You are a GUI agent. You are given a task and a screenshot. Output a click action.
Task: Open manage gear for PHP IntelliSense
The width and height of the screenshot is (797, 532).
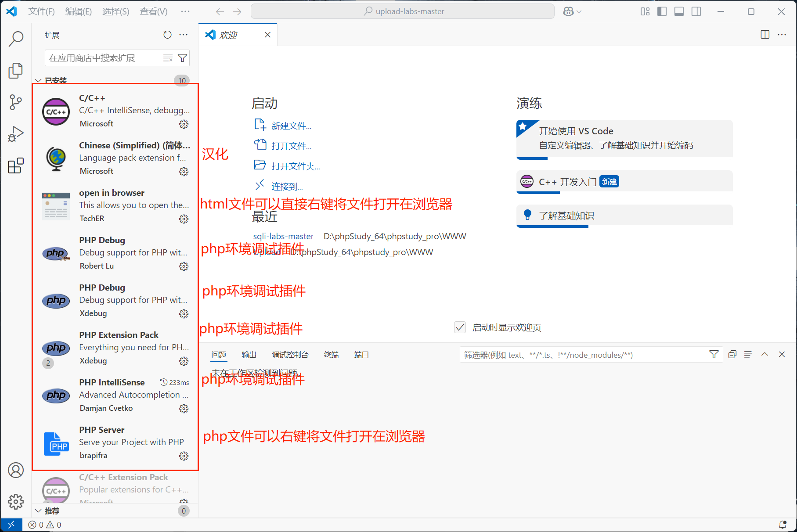point(184,409)
